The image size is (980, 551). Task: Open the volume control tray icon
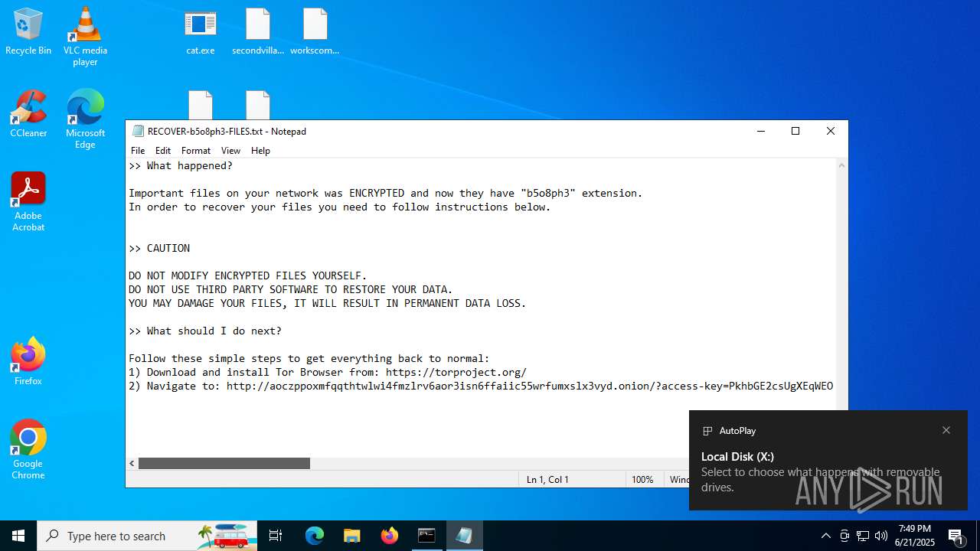click(x=881, y=536)
